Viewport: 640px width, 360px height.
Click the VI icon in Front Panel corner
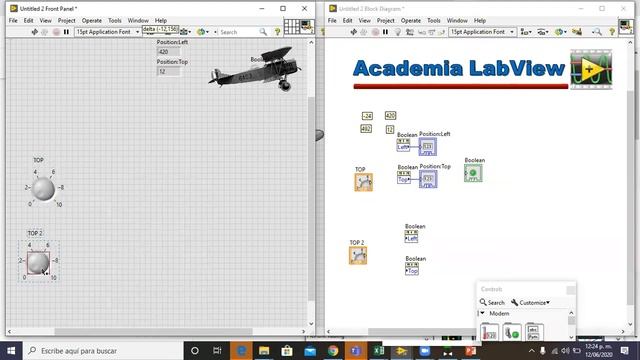pos(307,27)
